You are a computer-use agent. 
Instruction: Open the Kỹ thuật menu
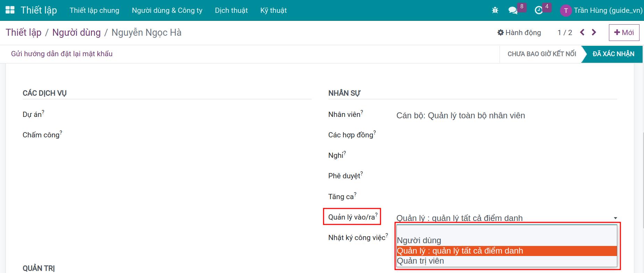[273, 10]
